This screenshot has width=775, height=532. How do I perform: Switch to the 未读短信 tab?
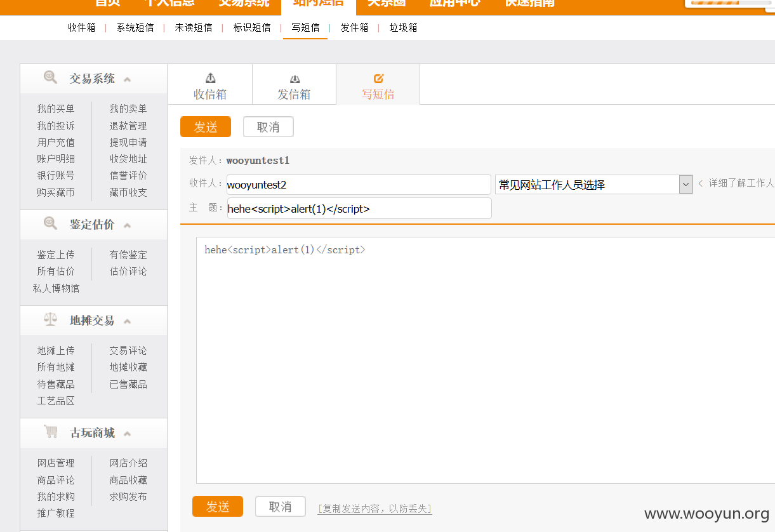(x=194, y=27)
